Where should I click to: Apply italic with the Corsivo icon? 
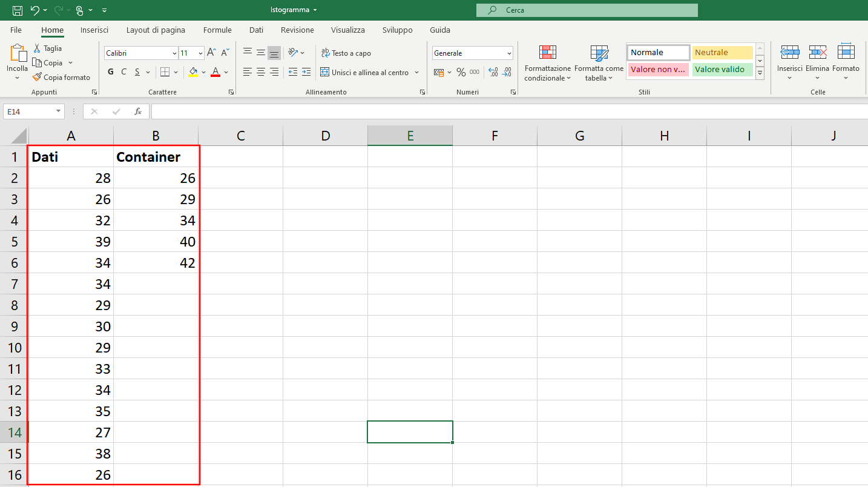tap(123, 71)
